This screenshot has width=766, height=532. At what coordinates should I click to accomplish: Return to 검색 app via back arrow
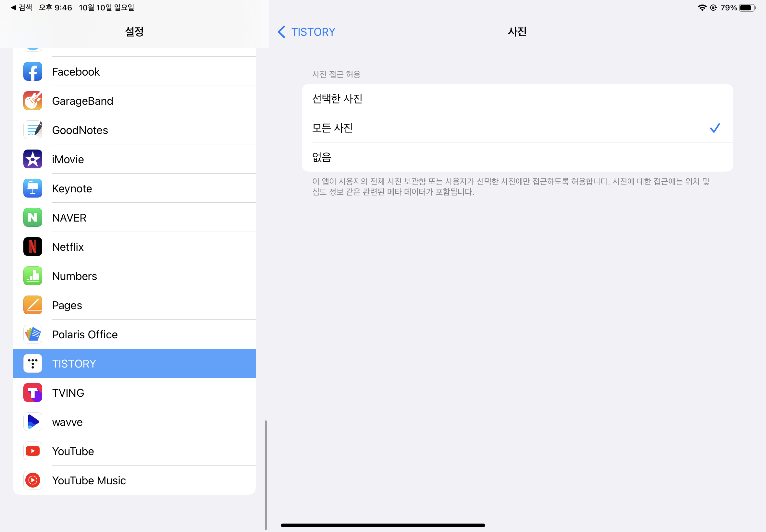coord(22,8)
